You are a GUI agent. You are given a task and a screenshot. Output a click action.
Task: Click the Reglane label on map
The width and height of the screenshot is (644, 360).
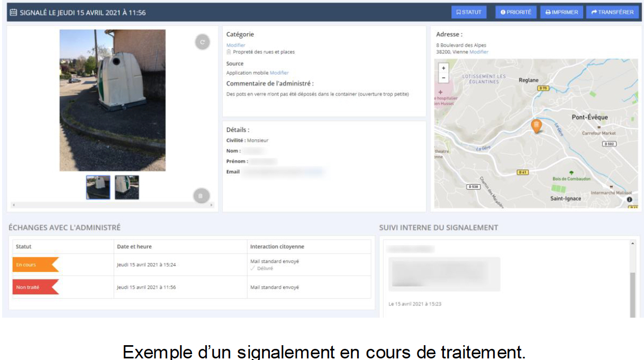529,80
